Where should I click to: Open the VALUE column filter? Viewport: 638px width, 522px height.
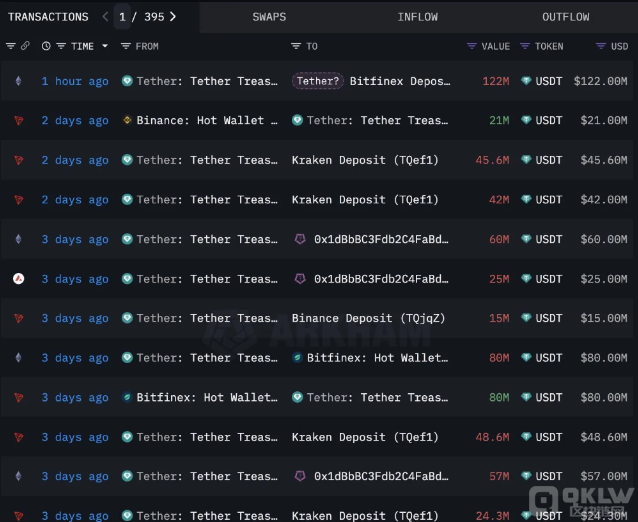[x=472, y=46]
